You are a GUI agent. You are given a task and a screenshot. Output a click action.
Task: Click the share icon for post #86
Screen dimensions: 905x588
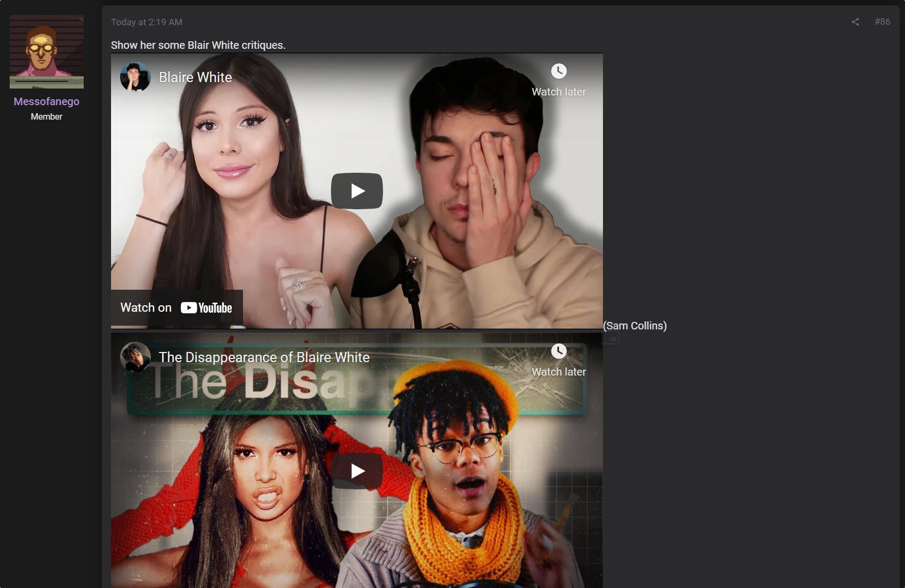(x=855, y=22)
